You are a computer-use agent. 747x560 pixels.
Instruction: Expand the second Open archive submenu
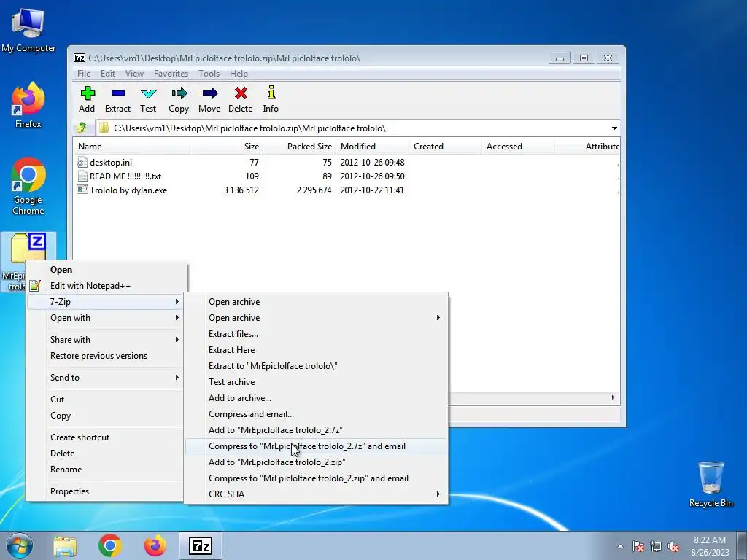click(438, 318)
